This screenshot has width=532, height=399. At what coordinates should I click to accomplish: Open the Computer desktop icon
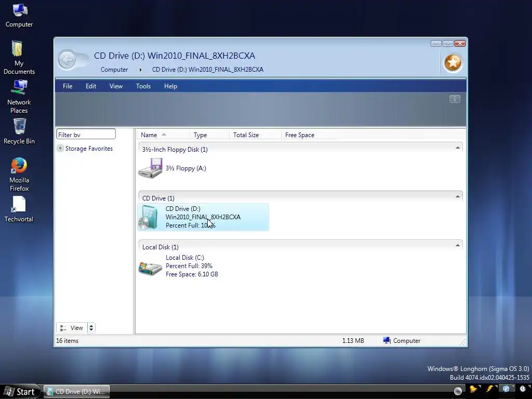19,10
